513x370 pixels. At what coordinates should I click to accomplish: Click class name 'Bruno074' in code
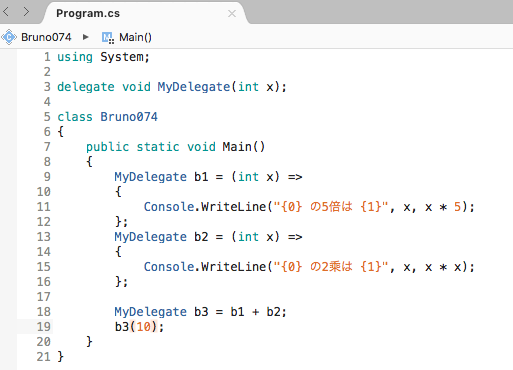click(x=129, y=117)
